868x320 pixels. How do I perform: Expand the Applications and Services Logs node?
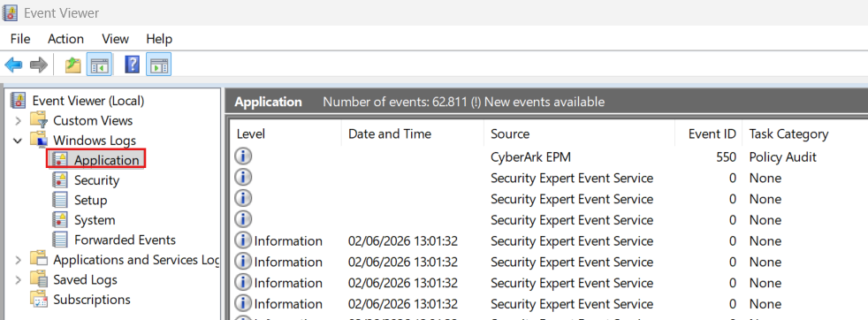pos(19,260)
